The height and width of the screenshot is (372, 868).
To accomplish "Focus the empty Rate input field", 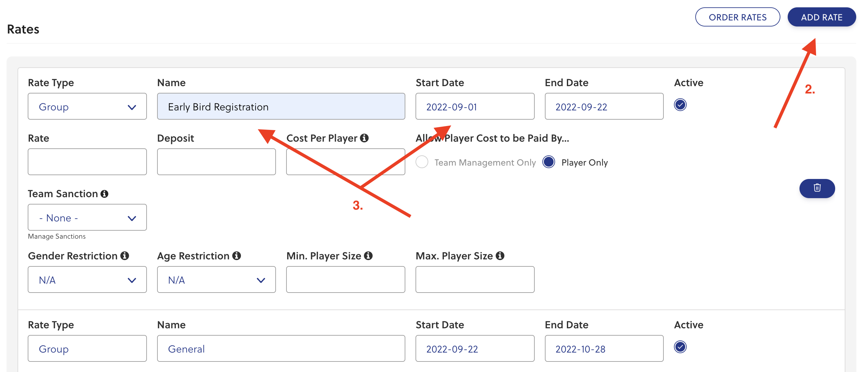I will click(x=87, y=161).
